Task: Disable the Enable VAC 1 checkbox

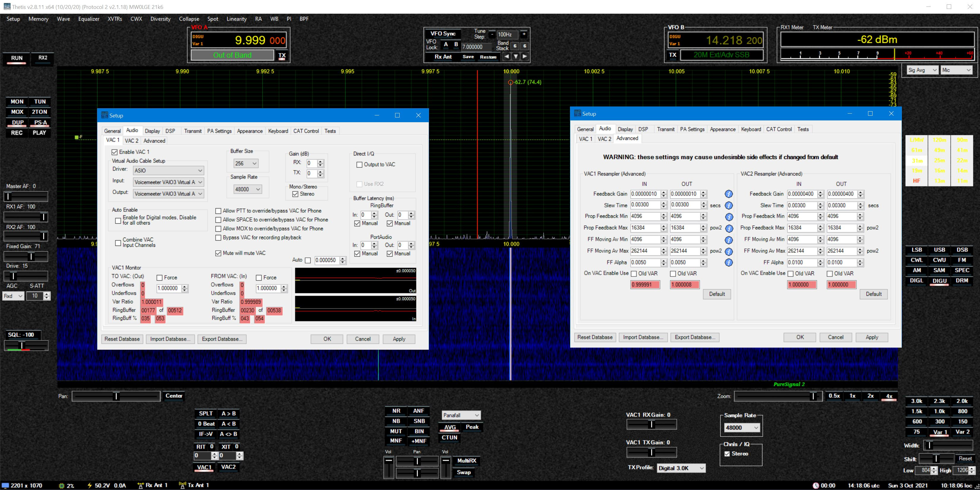Action: coord(115,152)
